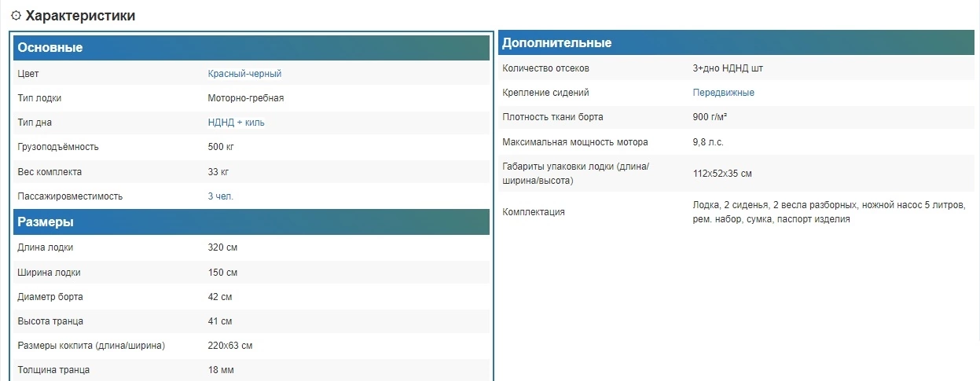Follow the НДНД + киль link
Screen dimensions: 980x381
(241, 123)
